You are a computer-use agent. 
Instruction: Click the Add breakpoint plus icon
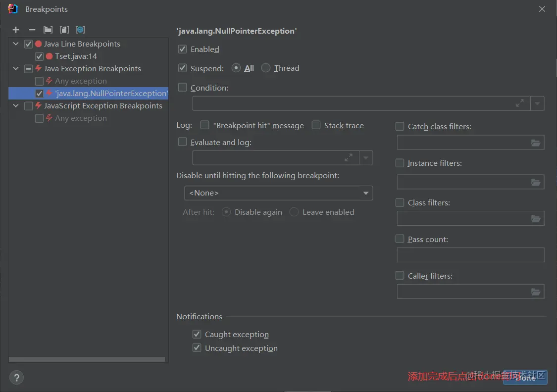coord(16,30)
